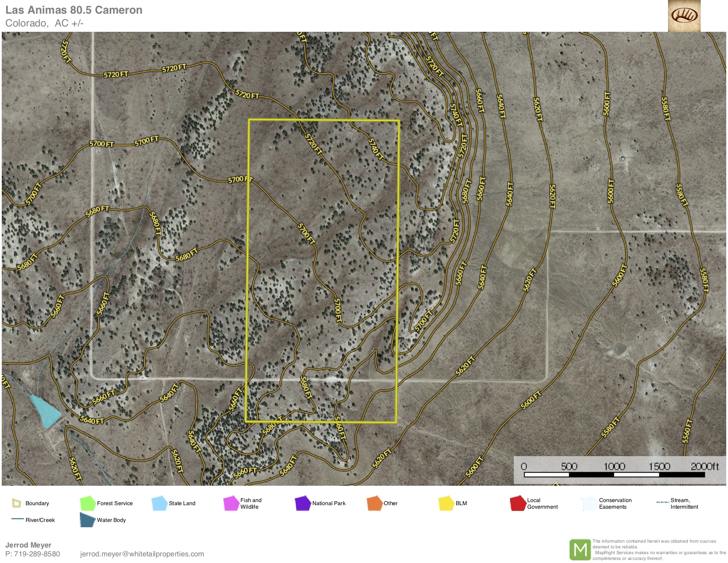Click the Whitetail Properties logo at top right
This screenshot has height=563, width=728.
point(684,16)
